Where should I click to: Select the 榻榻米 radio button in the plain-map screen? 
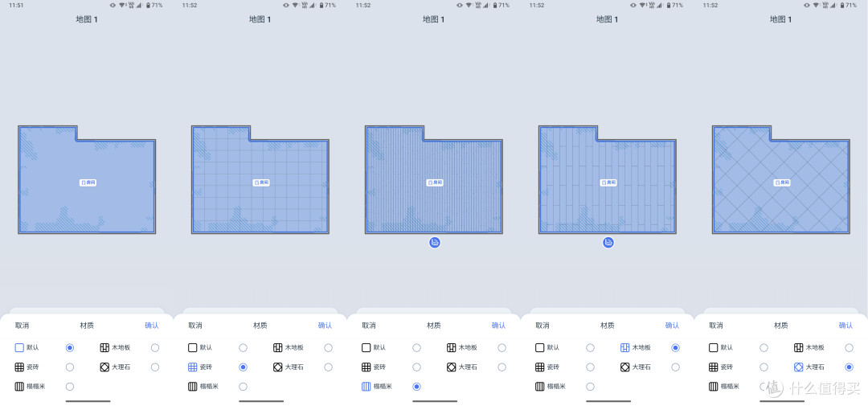coord(70,387)
